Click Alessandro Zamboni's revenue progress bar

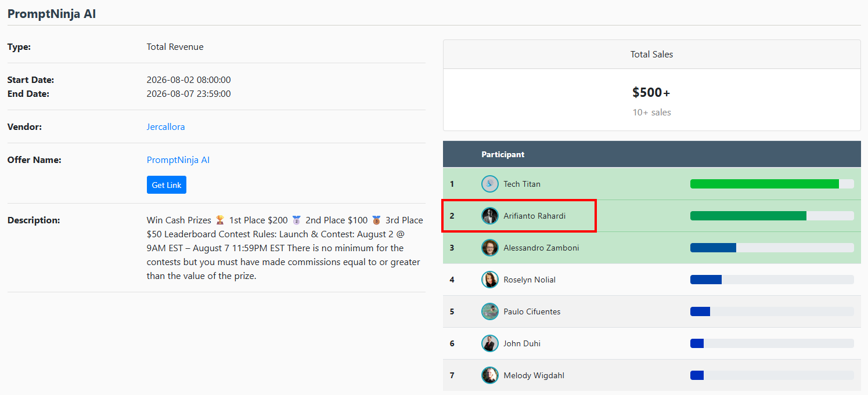[x=772, y=248]
